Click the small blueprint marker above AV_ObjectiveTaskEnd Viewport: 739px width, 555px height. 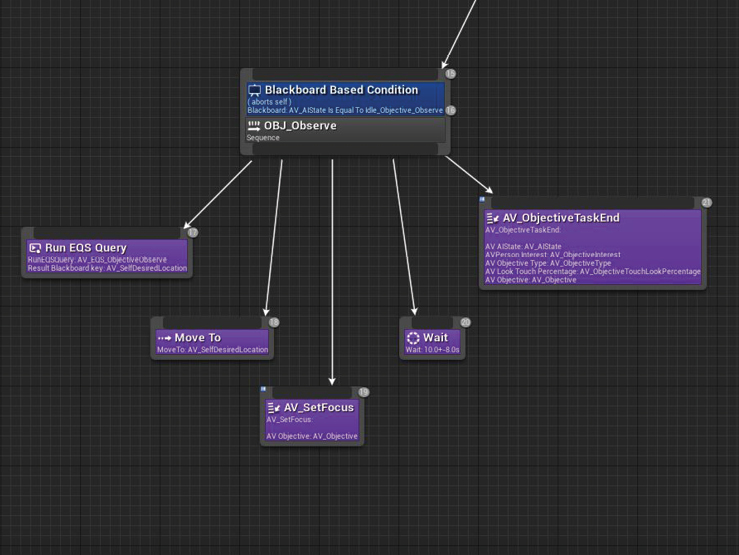click(482, 200)
